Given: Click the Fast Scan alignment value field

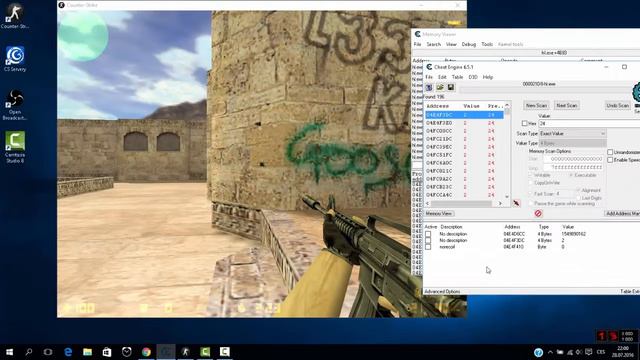Looking at the screenshot, I should (x=564, y=193).
